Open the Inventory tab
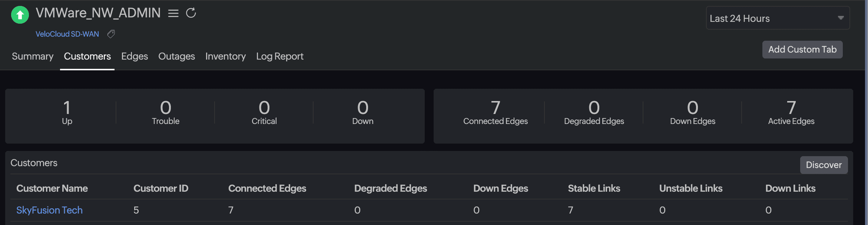This screenshot has width=868, height=225. pyautogui.click(x=225, y=56)
